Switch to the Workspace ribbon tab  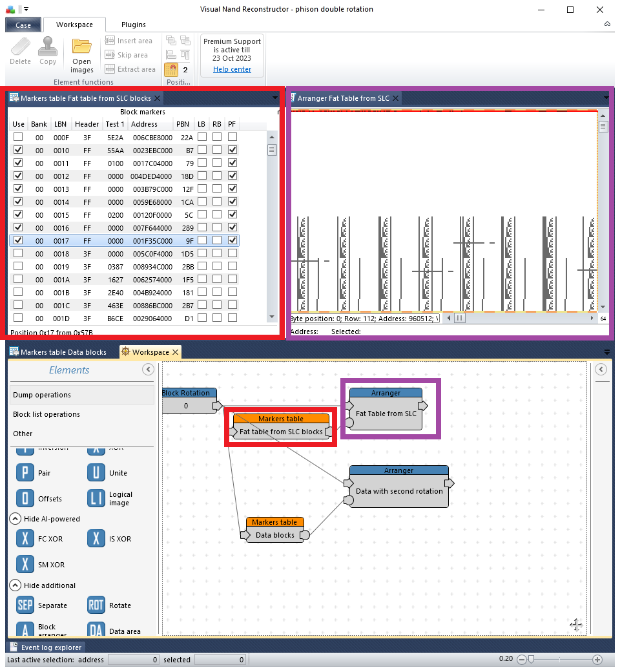tap(74, 25)
